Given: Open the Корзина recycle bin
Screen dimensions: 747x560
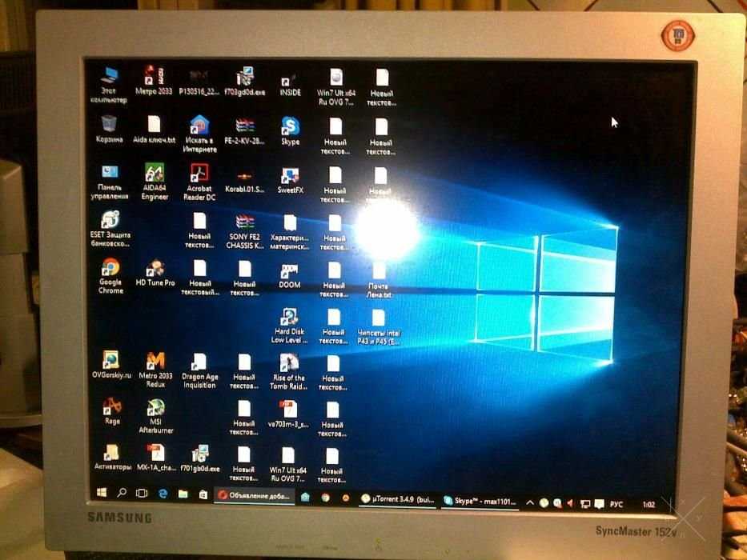Looking at the screenshot, I should coord(109,129).
